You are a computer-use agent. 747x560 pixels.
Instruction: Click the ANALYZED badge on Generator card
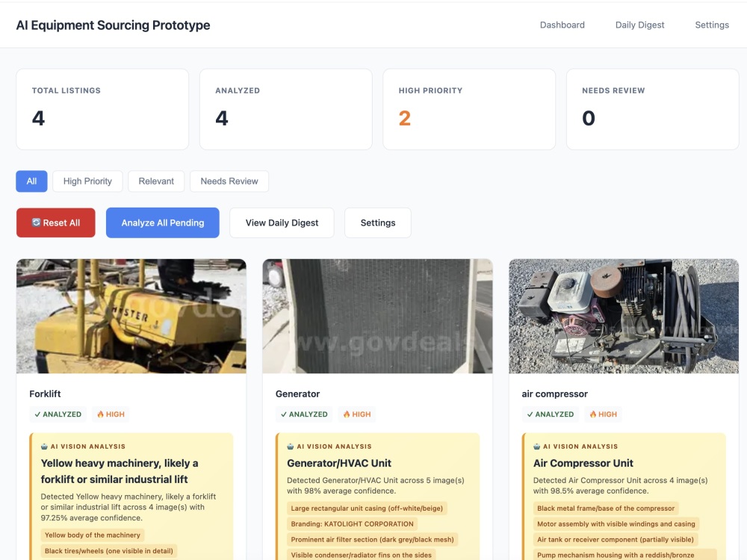tap(304, 414)
